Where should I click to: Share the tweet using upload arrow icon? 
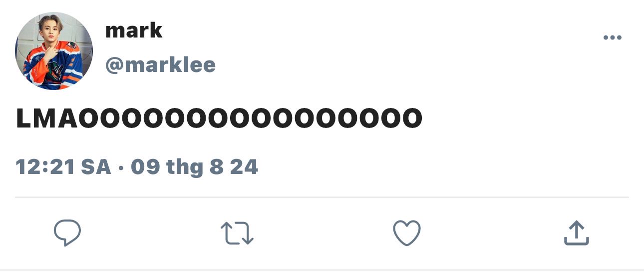tap(577, 233)
